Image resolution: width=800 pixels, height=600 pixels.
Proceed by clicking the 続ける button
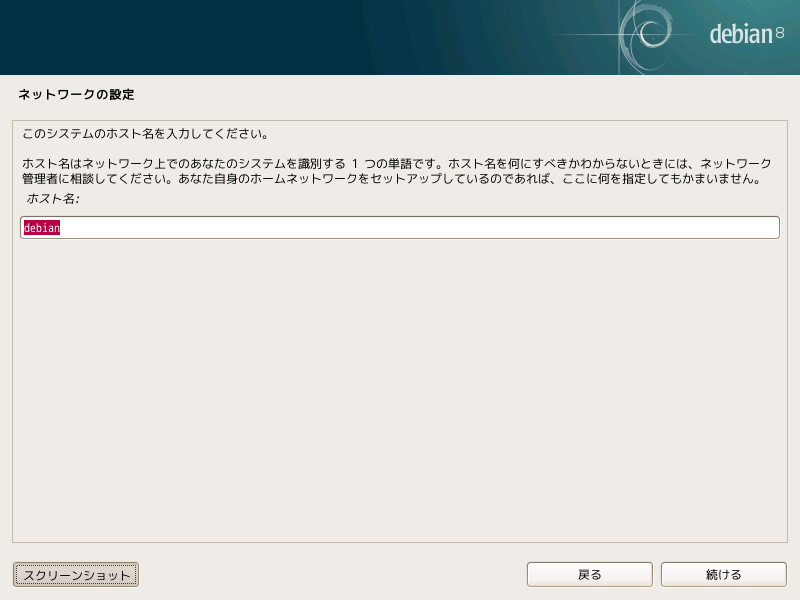click(723, 574)
